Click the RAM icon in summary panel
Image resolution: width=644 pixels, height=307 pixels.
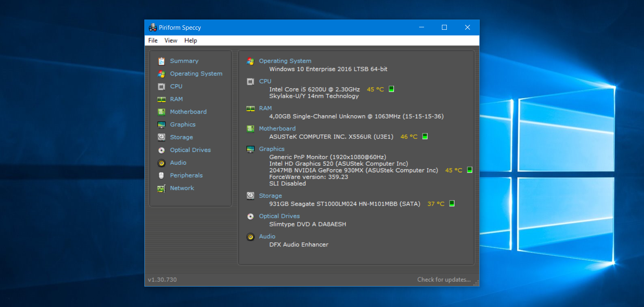tap(250, 108)
